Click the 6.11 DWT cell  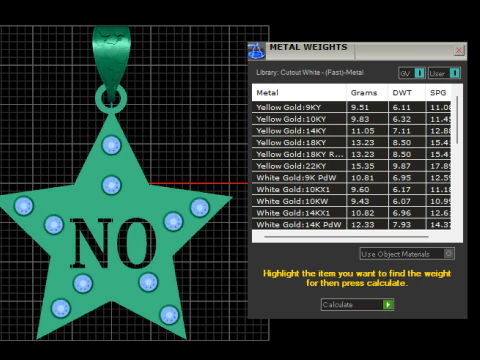coord(406,107)
